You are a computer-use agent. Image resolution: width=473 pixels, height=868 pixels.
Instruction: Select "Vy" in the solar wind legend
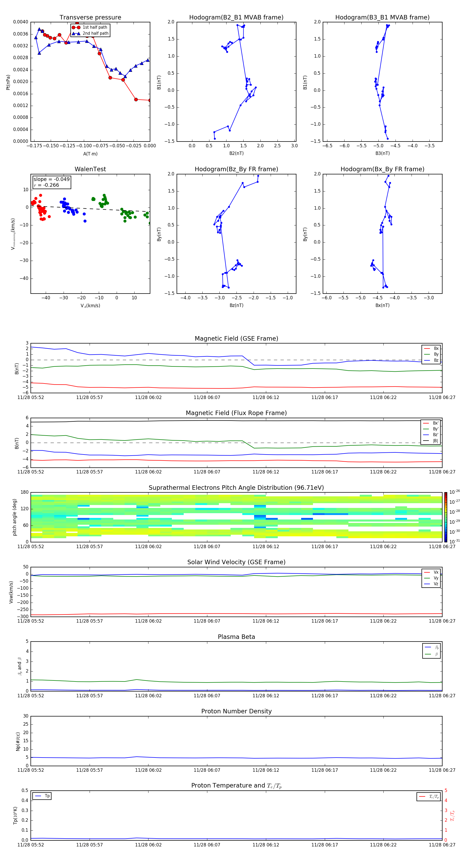pyautogui.click(x=431, y=578)
